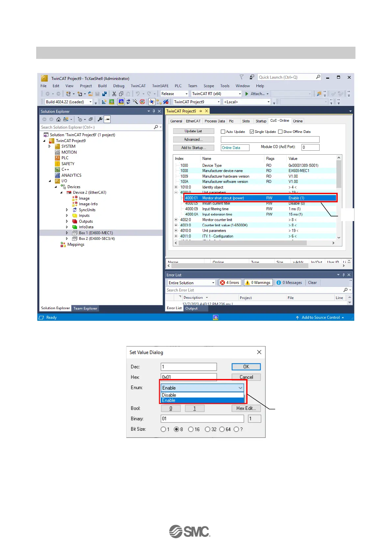Click the green Attach play icon

click(247, 94)
